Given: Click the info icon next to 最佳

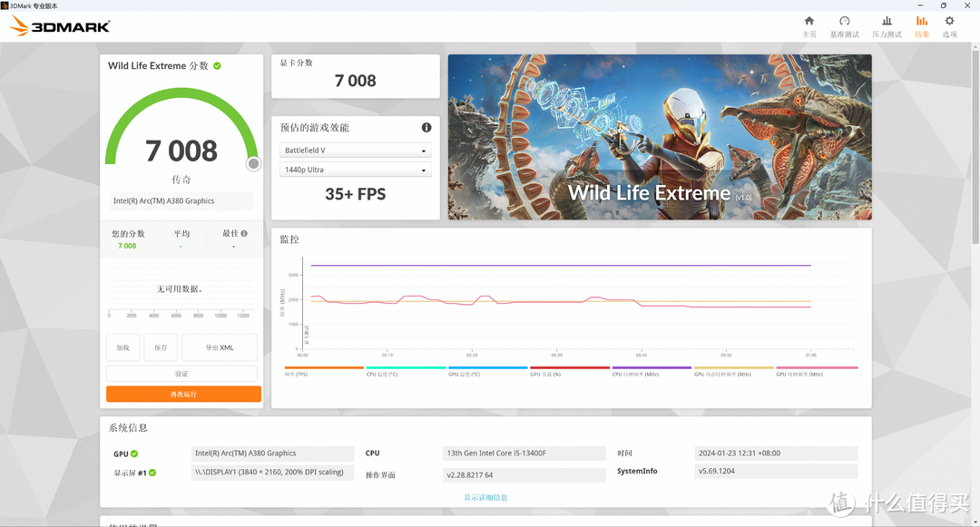Looking at the screenshot, I should pyautogui.click(x=244, y=233).
